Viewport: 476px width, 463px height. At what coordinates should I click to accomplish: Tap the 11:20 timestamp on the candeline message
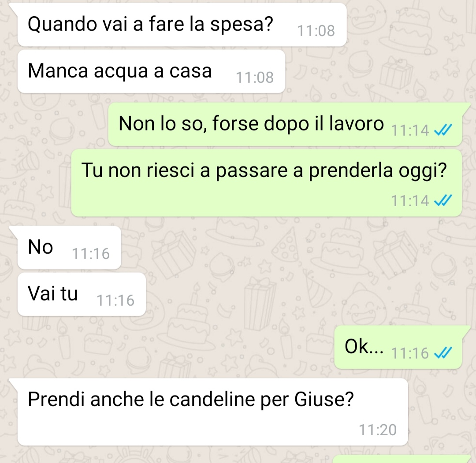pyautogui.click(x=378, y=430)
